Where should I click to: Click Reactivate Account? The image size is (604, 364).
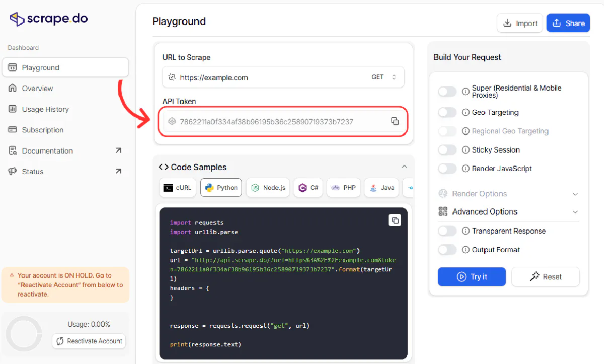[x=89, y=341]
